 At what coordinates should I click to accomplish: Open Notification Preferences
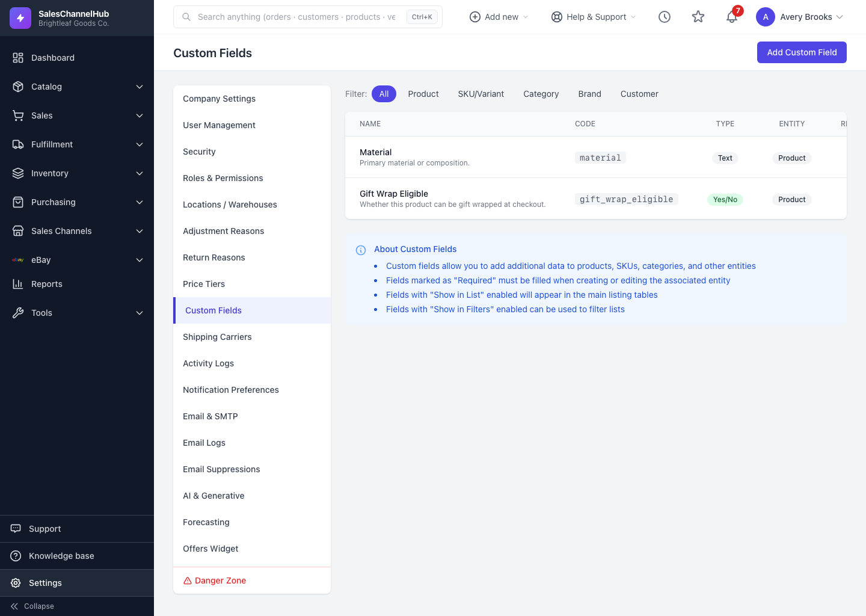pyautogui.click(x=252, y=390)
